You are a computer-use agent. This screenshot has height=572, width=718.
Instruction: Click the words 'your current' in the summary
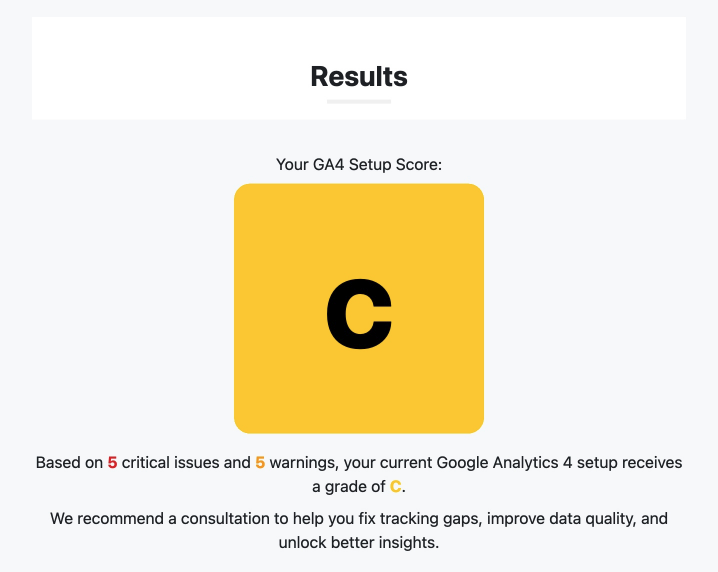click(x=388, y=463)
